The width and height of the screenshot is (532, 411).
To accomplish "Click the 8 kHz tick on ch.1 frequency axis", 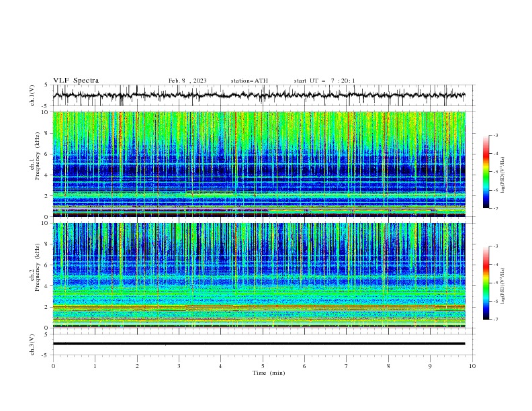I will (x=47, y=133).
